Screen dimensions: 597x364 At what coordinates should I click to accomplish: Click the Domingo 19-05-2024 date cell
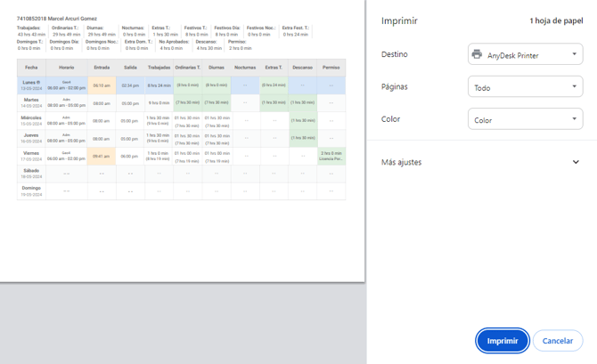pyautogui.click(x=31, y=190)
